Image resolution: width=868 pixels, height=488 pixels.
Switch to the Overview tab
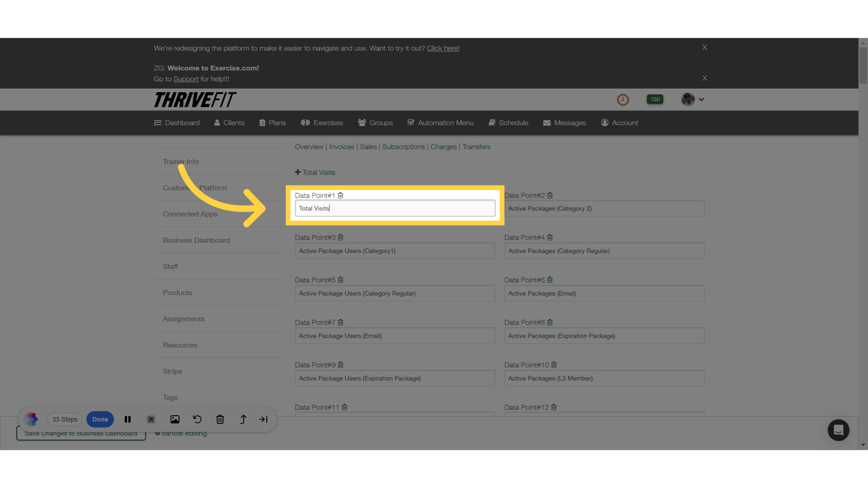[x=309, y=147]
